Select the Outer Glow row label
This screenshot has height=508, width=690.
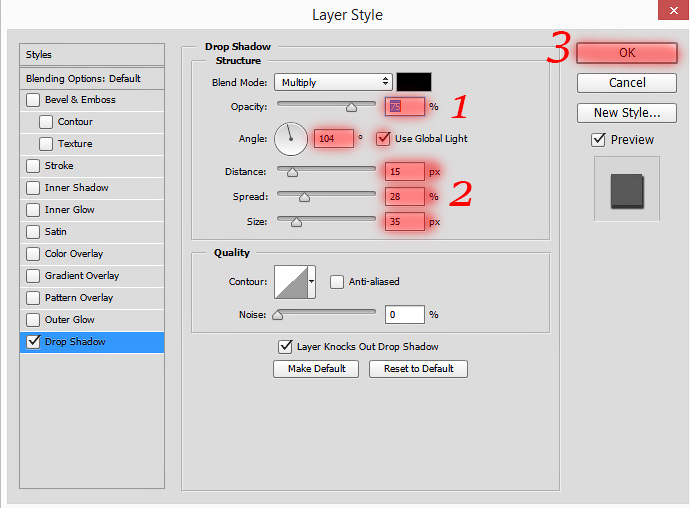click(70, 320)
